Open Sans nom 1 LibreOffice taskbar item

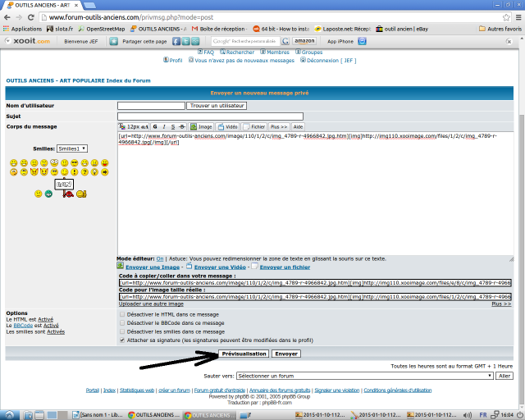[x=98, y=415]
